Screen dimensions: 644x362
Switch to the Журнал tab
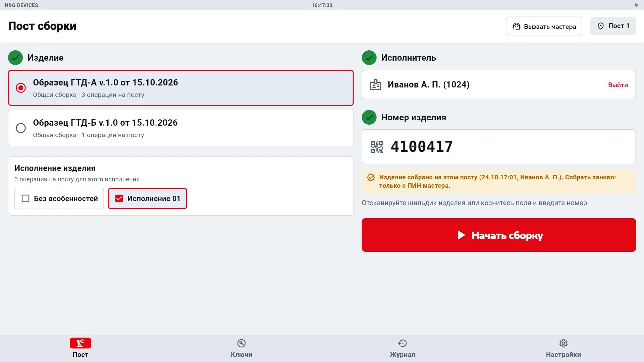[x=402, y=349]
